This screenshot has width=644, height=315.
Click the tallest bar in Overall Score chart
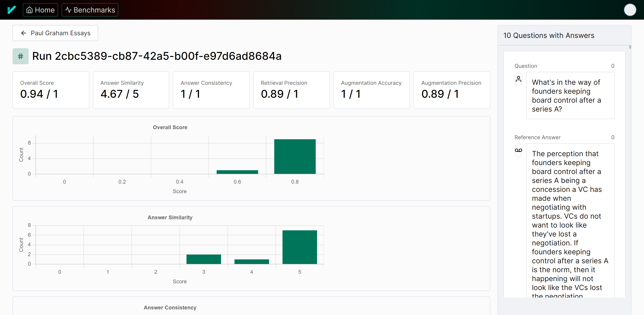[295, 157]
